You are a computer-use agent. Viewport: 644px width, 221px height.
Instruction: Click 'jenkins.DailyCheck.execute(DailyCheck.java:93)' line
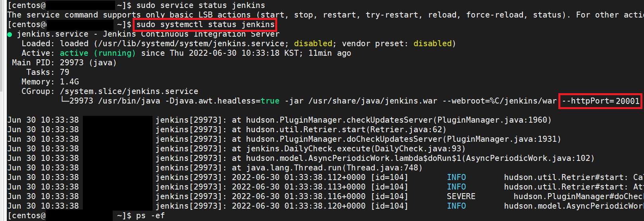point(356,149)
